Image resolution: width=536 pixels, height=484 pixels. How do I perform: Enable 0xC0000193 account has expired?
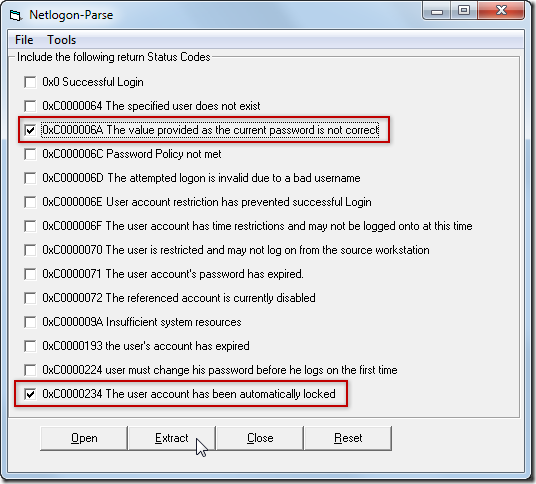coord(30,346)
